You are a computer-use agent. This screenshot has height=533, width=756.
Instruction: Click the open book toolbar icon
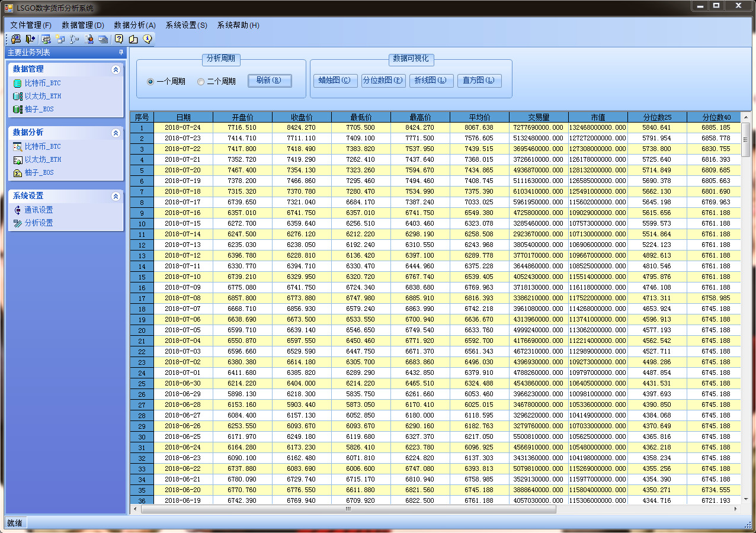[x=133, y=39]
